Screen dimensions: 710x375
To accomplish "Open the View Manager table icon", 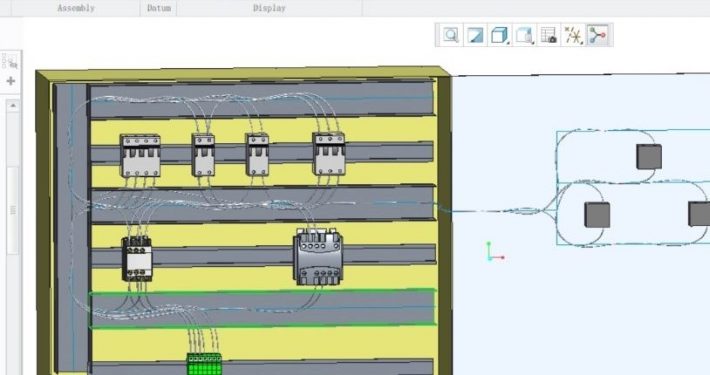I will [548, 35].
